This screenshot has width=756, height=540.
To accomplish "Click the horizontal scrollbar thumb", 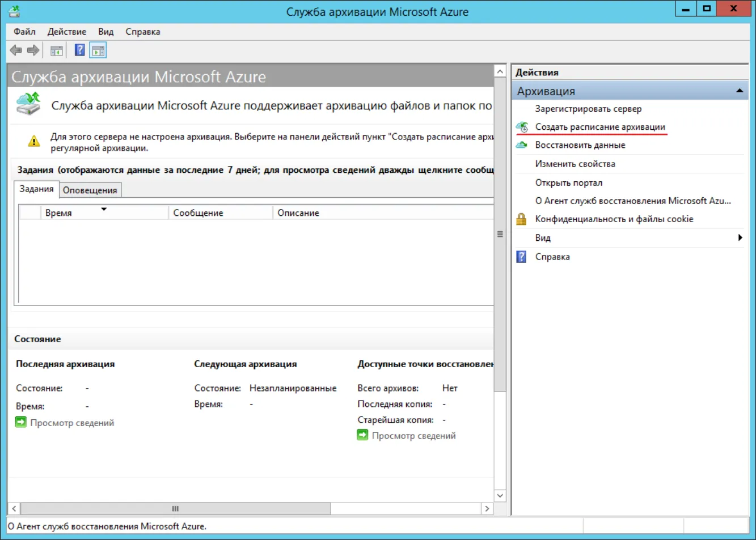I will tap(175, 509).
